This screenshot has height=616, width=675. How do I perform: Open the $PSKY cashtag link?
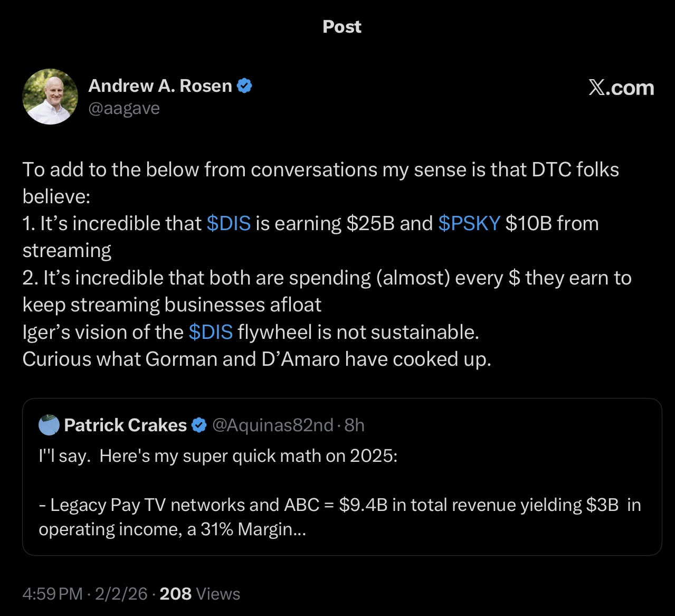469,223
